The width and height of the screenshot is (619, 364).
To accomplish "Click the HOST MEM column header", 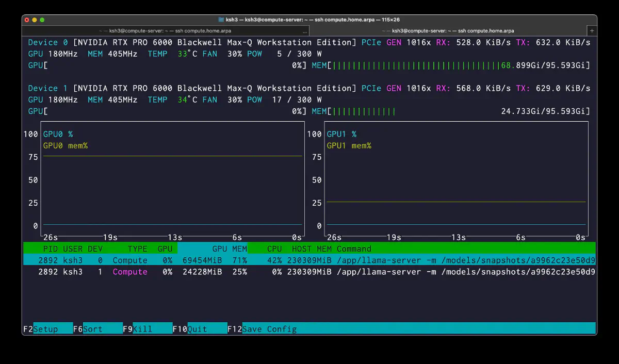I will pos(312,249).
